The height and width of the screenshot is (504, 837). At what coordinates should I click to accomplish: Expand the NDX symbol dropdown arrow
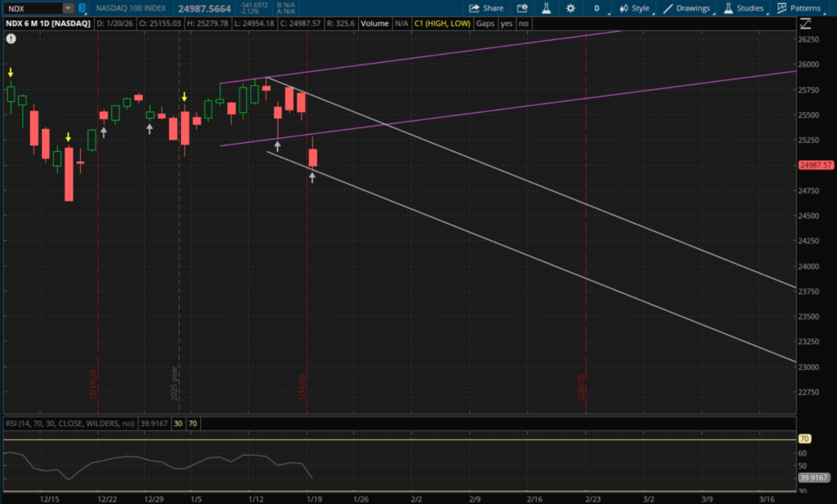click(x=67, y=8)
